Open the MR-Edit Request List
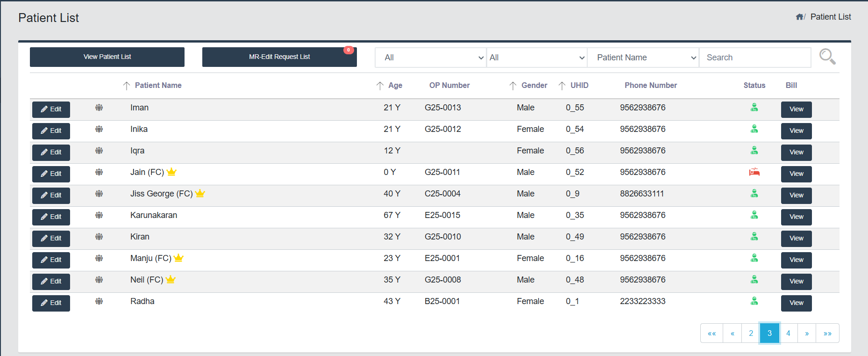 coord(279,57)
